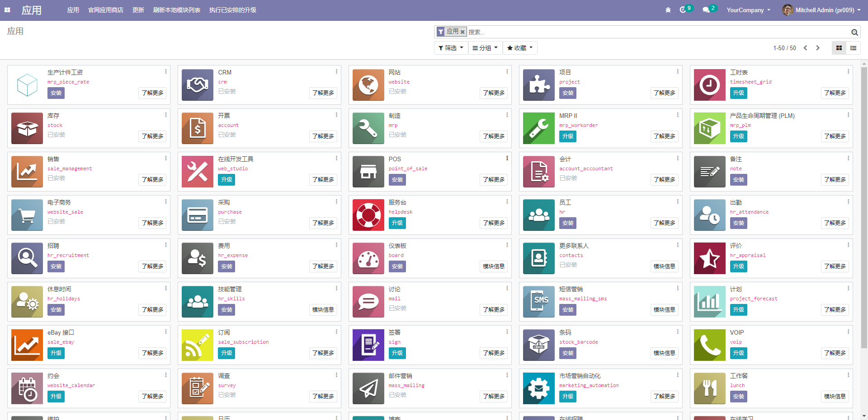Install the 生产计件工资 module
The width and height of the screenshot is (868, 420).
click(56, 93)
